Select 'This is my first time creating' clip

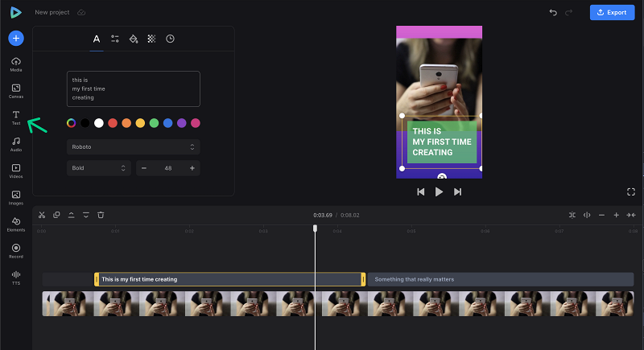coord(230,279)
